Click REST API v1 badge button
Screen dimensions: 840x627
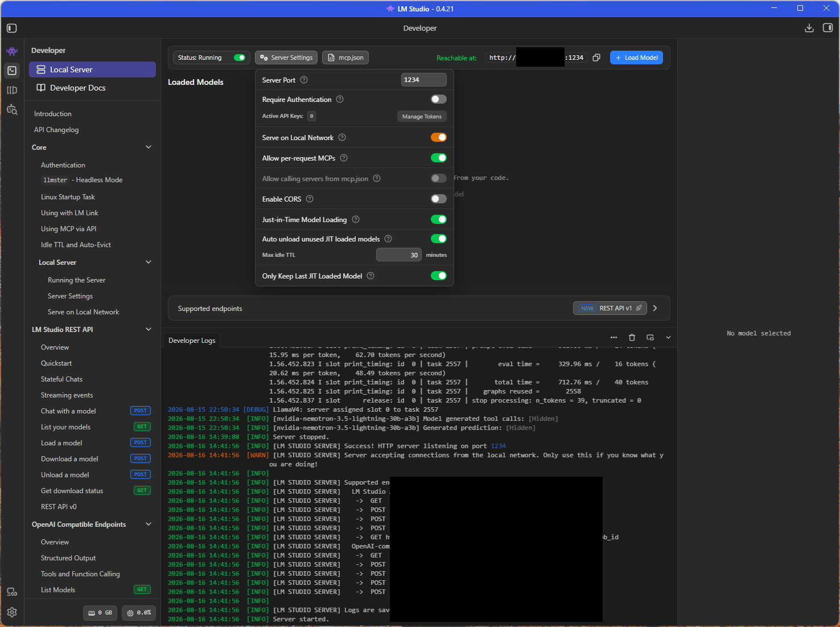tap(610, 308)
